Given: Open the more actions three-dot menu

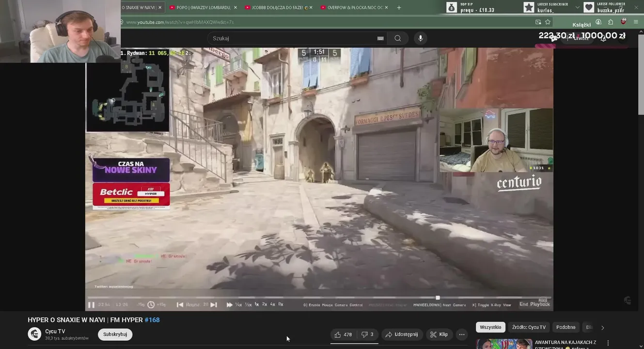Looking at the screenshot, I should 462,334.
